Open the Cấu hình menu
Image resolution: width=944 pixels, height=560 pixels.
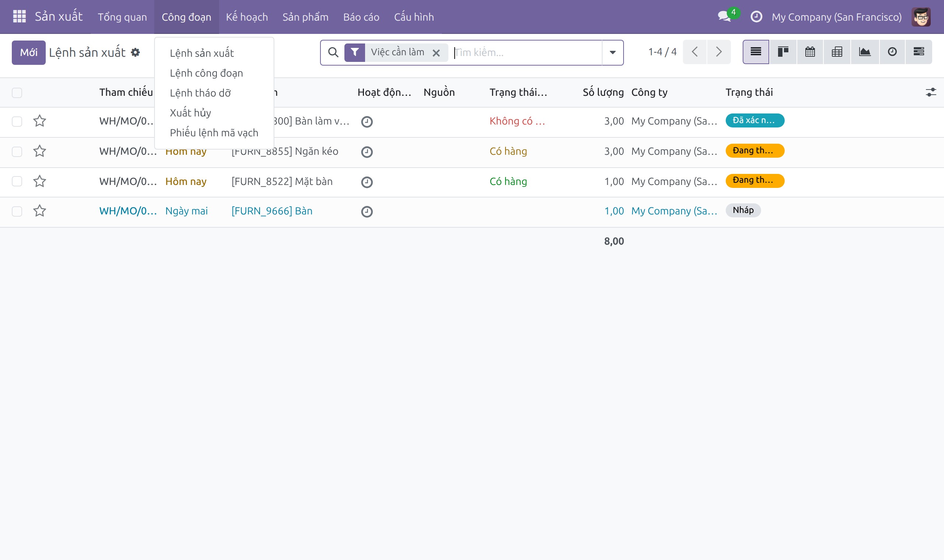click(414, 17)
